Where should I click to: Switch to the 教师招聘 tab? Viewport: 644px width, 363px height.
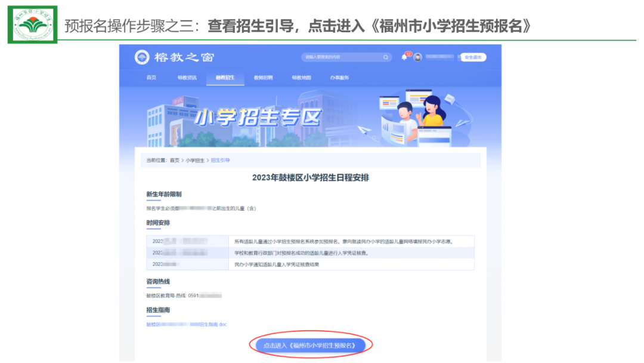tap(263, 78)
